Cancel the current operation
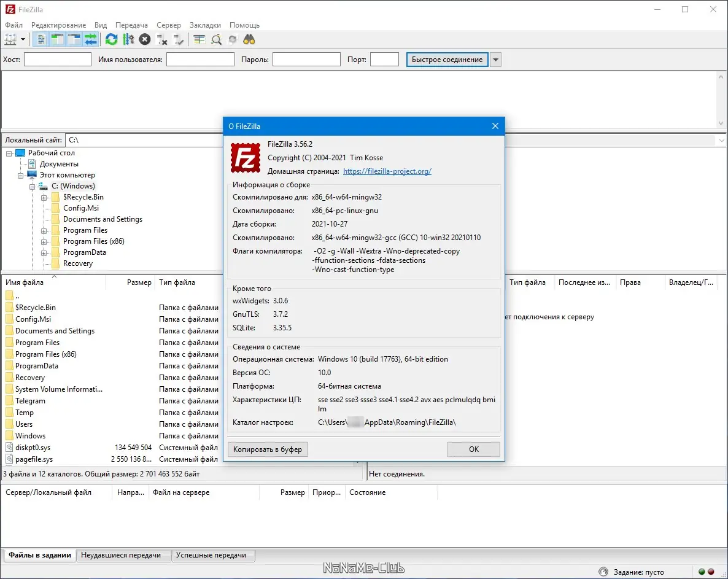 145,39
